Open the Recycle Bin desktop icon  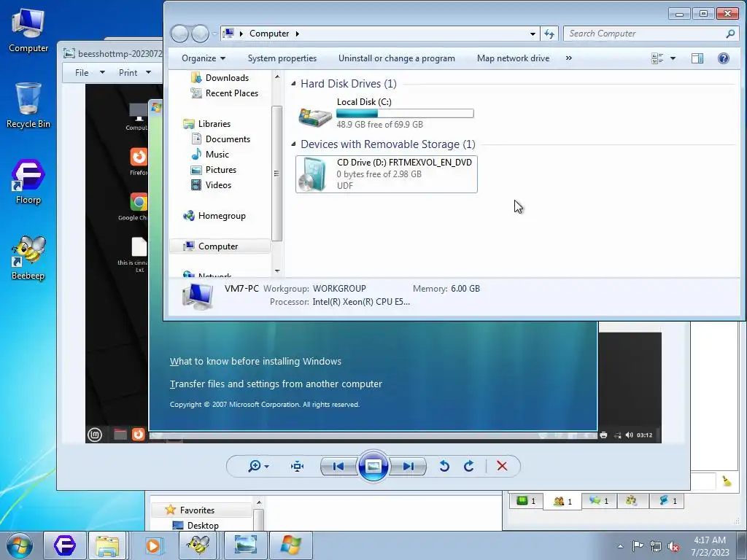(28, 106)
